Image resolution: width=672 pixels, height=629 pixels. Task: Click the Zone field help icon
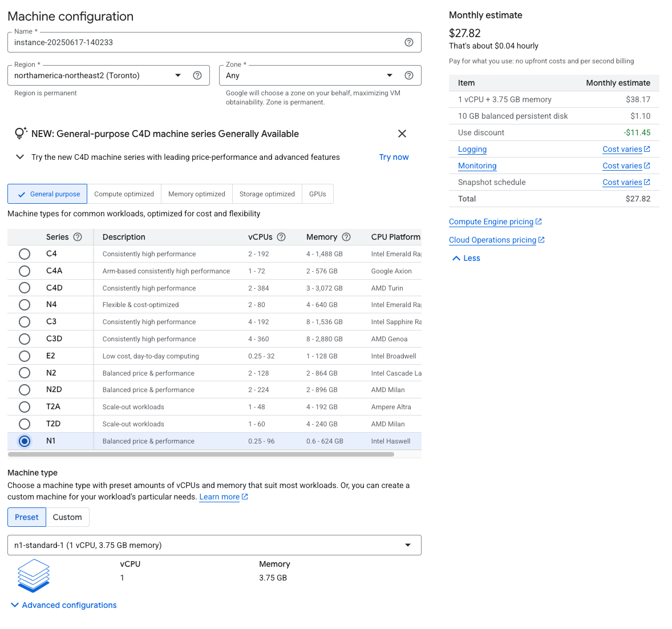point(409,75)
